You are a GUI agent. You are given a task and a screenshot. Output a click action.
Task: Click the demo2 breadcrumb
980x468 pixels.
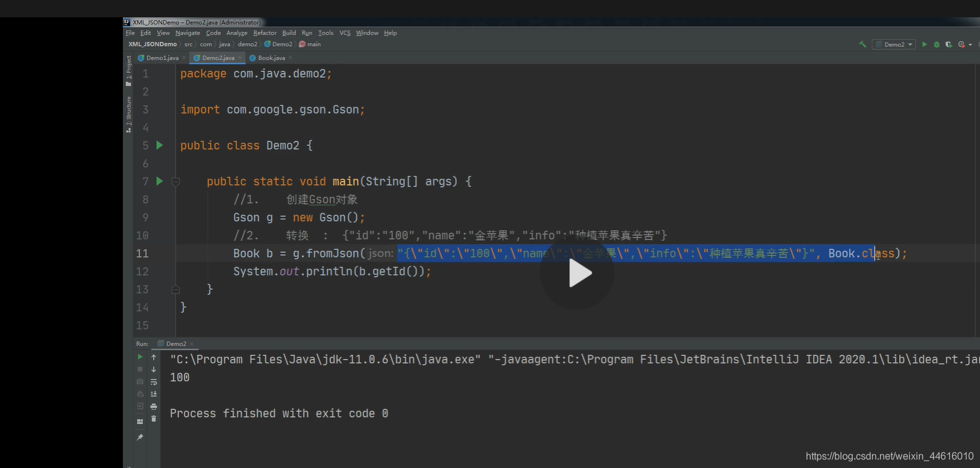tap(248, 44)
